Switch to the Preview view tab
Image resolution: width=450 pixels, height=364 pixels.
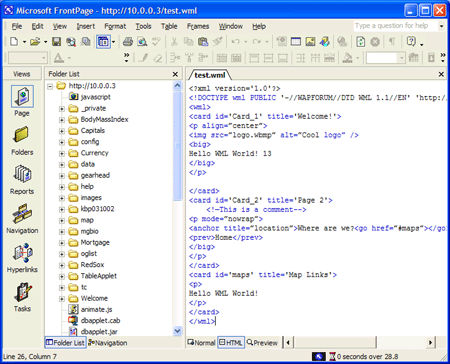coord(262,343)
